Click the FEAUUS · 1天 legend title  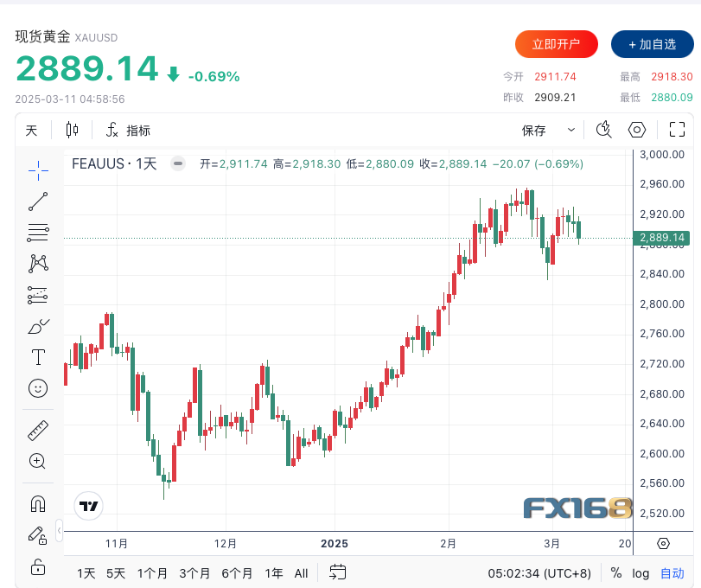coord(114,163)
